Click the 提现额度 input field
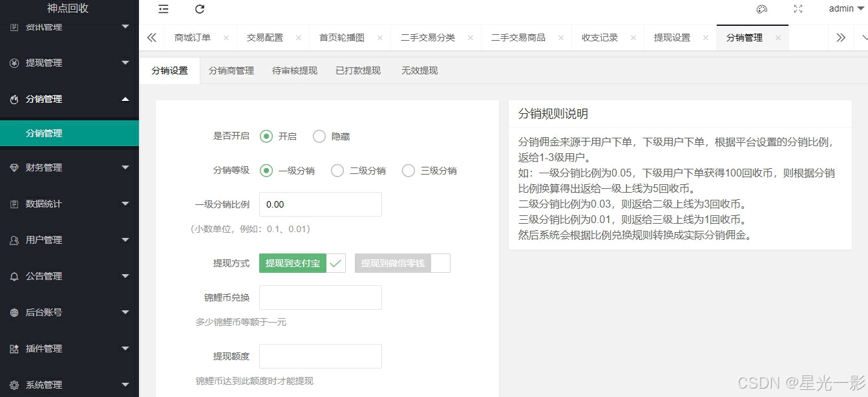 321,356
